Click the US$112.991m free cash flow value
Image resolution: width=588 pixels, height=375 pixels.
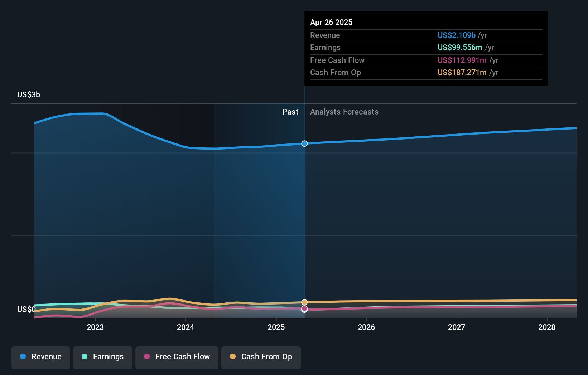pos(462,60)
